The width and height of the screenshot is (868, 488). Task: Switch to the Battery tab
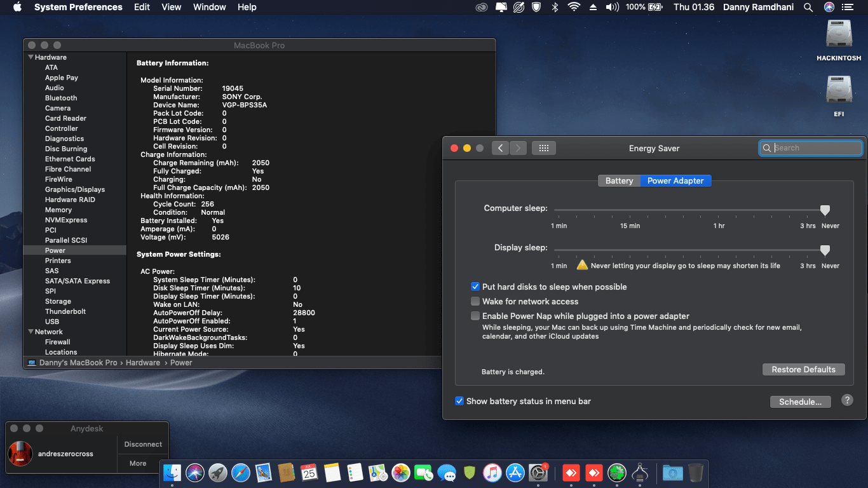[619, 181]
